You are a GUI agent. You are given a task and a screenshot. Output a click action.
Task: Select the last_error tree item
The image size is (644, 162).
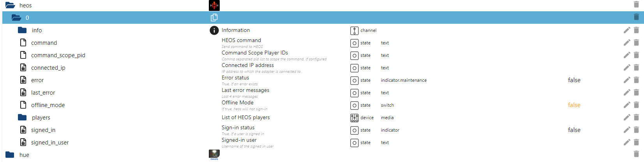click(x=43, y=93)
